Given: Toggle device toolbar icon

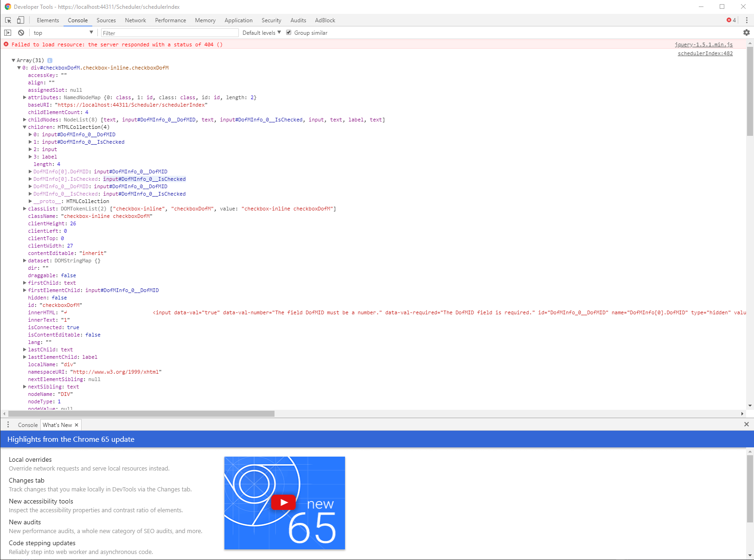Looking at the screenshot, I should [x=20, y=20].
